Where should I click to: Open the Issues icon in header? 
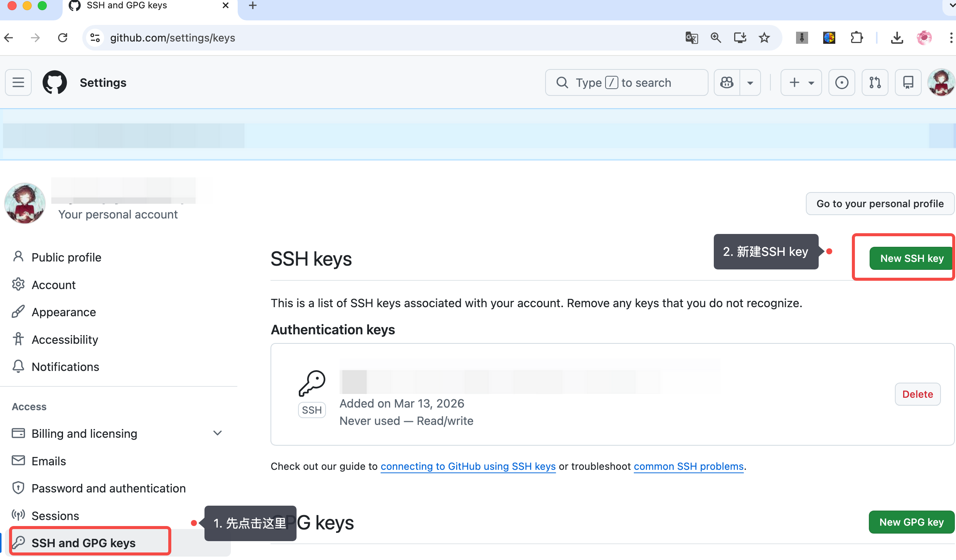pyautogui.click(x=841, y=82)
